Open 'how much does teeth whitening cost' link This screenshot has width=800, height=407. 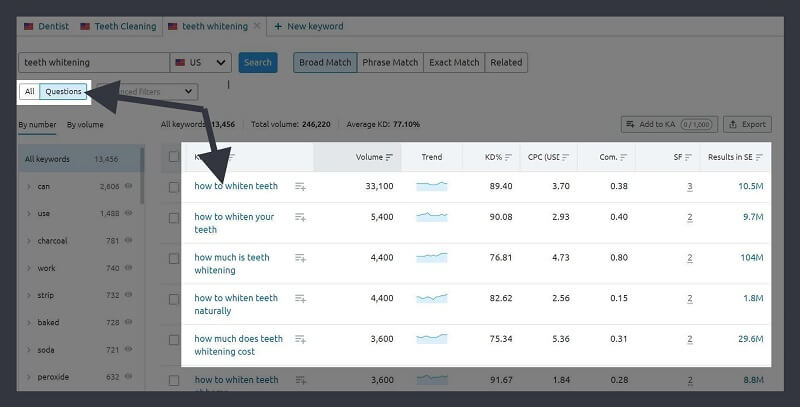click(238, 345)
